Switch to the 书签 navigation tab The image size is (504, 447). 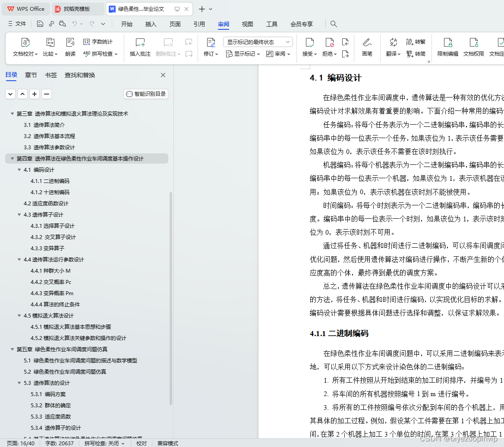point(51,75)
